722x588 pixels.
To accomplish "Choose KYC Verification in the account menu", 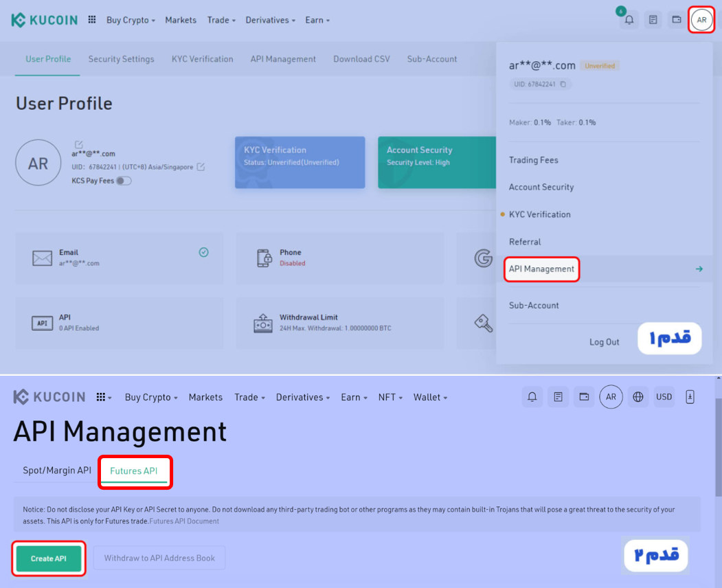I will click(540, 214).
